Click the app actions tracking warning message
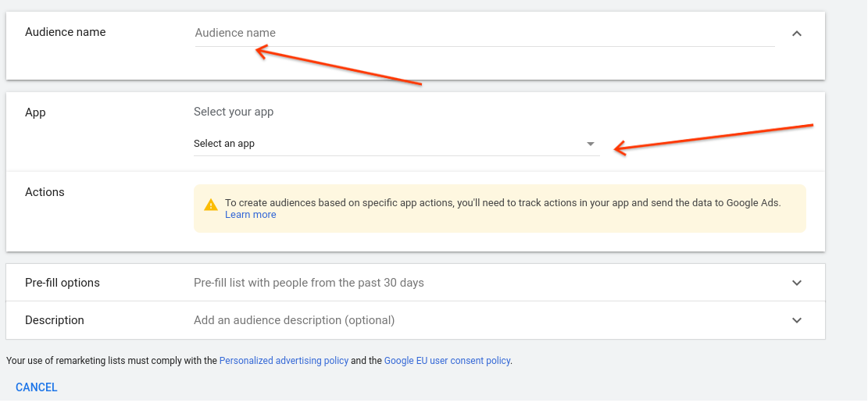Image resolution: width=868 pixels, height=403 pixels. pyautogui.click(x=502, y=202)
